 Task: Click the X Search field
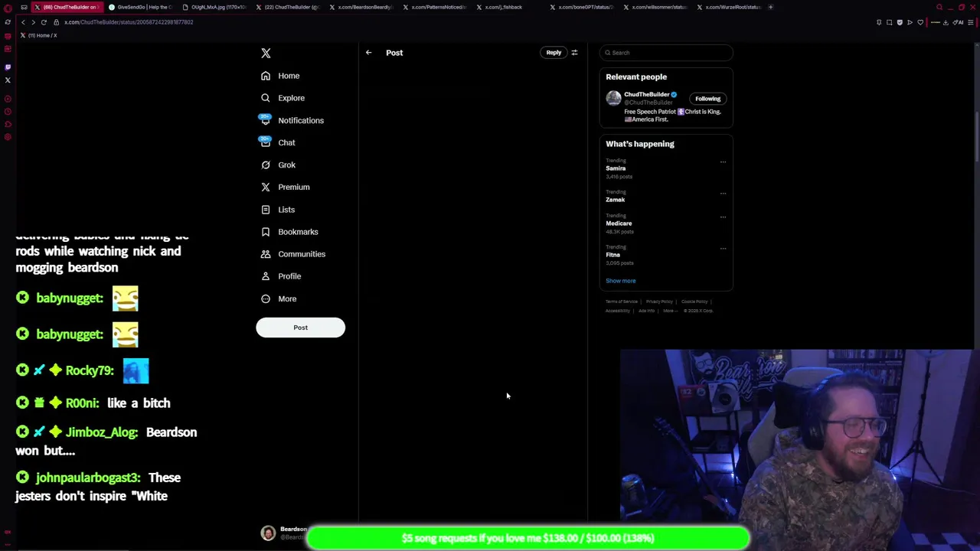[666, 53]
